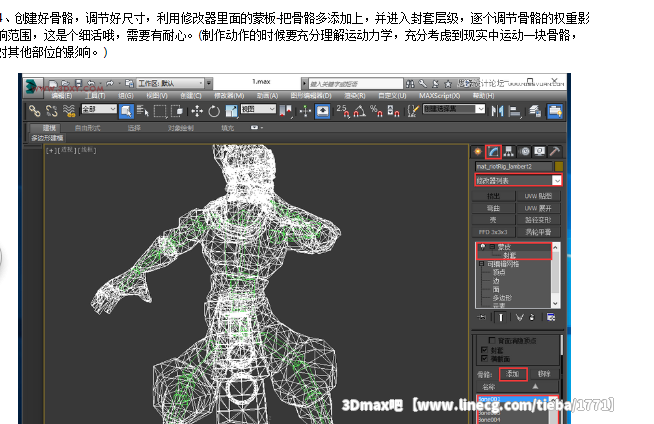The width and height of the screenshot is (654, 424).
Task: Switch to the Create panel star icon
Action: 478,152
